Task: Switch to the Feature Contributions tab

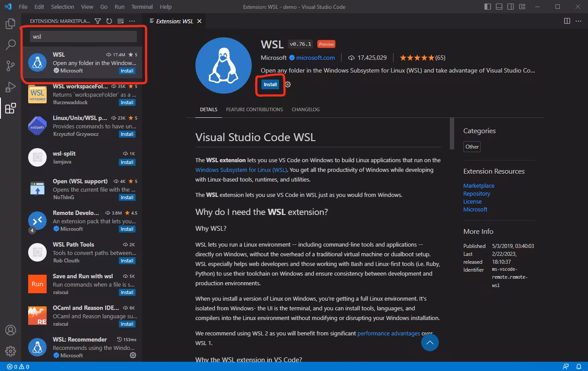Action: pos(254,109)
